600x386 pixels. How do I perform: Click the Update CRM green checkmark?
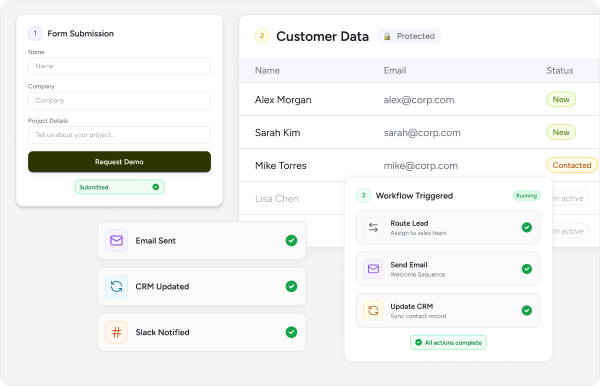coord(527,311)
